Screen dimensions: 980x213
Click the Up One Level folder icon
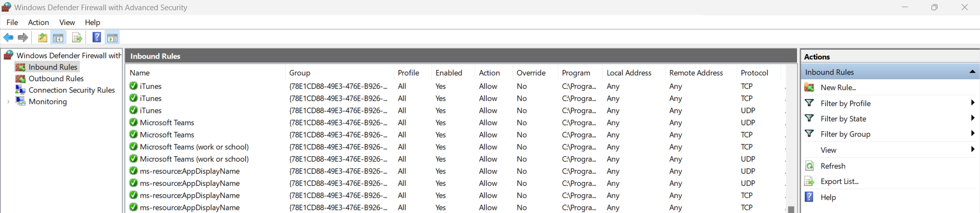[x=42, y=37]
